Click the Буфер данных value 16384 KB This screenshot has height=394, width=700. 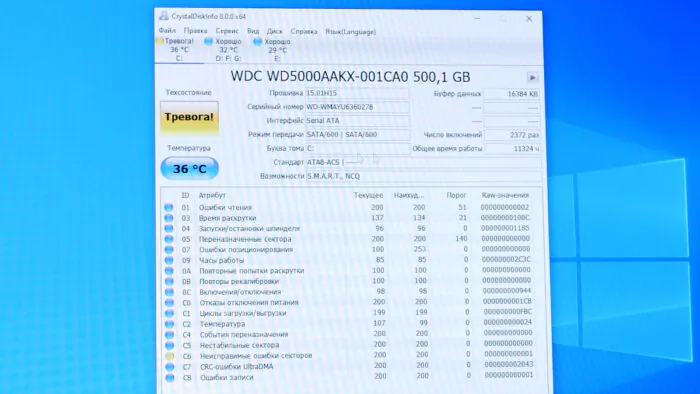(x=512, y=94)
